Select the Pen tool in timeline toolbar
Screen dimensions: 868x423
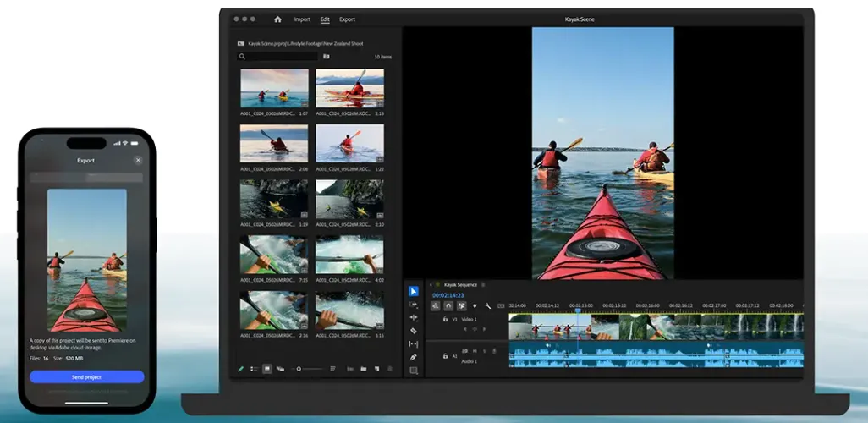(x=414, y=357)
